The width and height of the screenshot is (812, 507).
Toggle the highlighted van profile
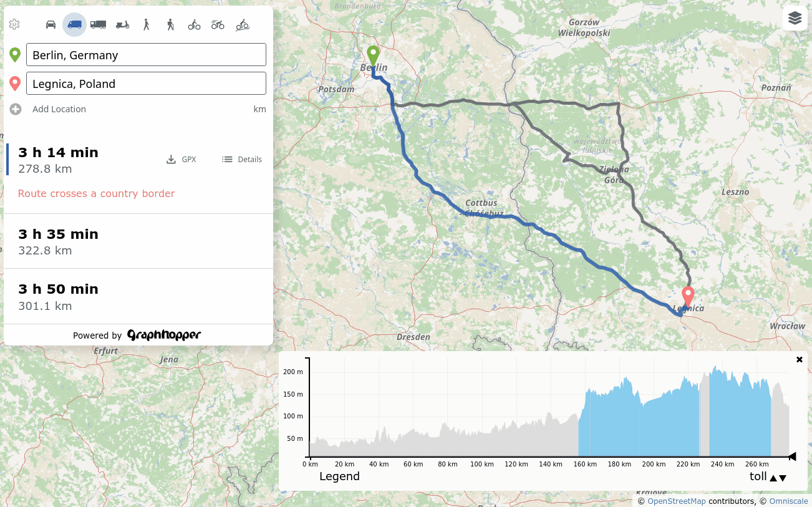(x=74, y=24)
